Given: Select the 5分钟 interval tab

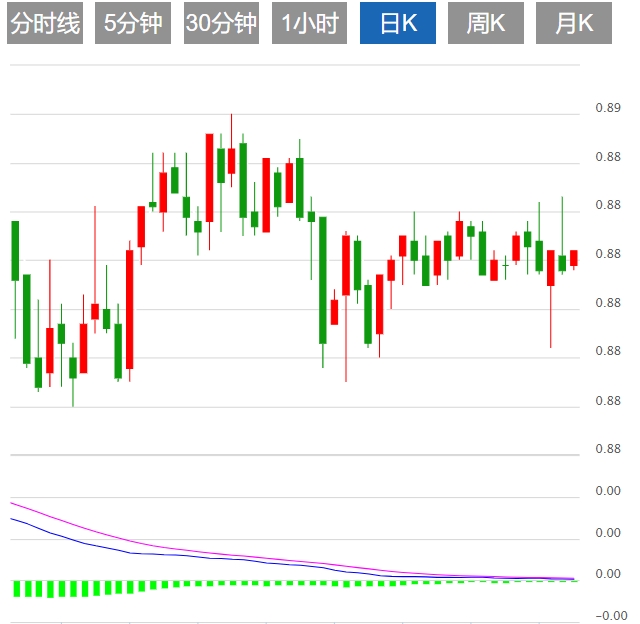Looking at the screenshot, I should (133, 23).
